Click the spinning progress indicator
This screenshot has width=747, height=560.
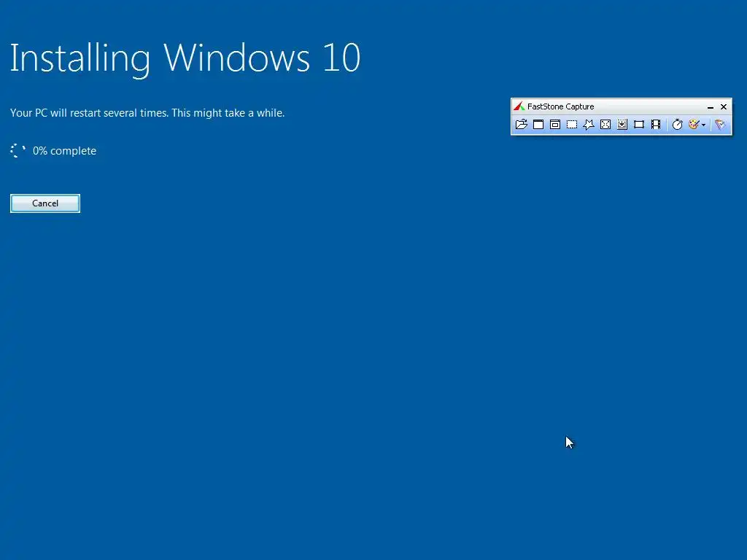(x=18, y=151)
